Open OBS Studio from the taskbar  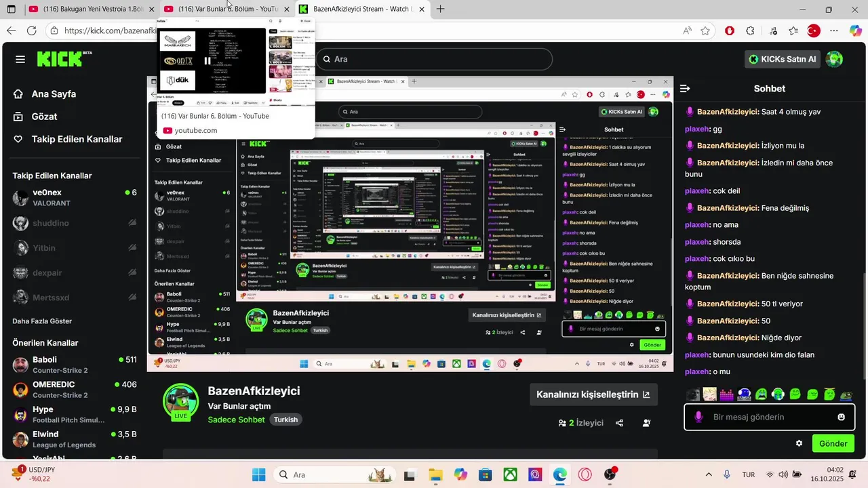point(610,474)
